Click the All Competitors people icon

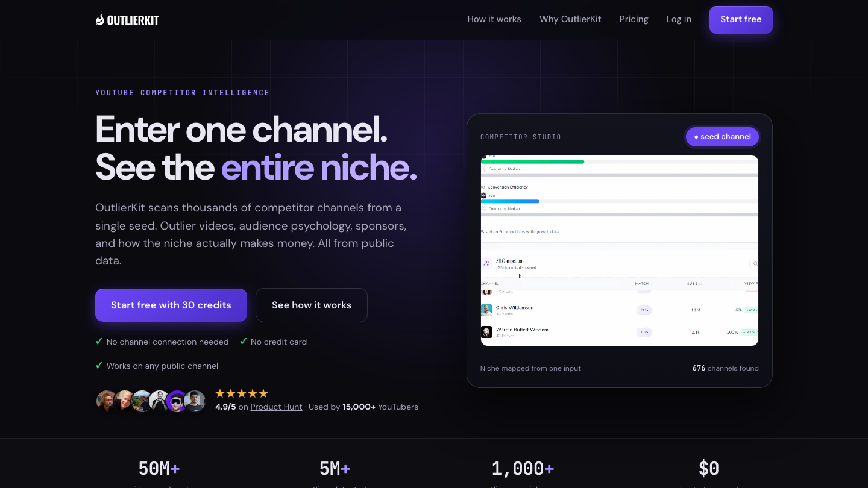486,263
